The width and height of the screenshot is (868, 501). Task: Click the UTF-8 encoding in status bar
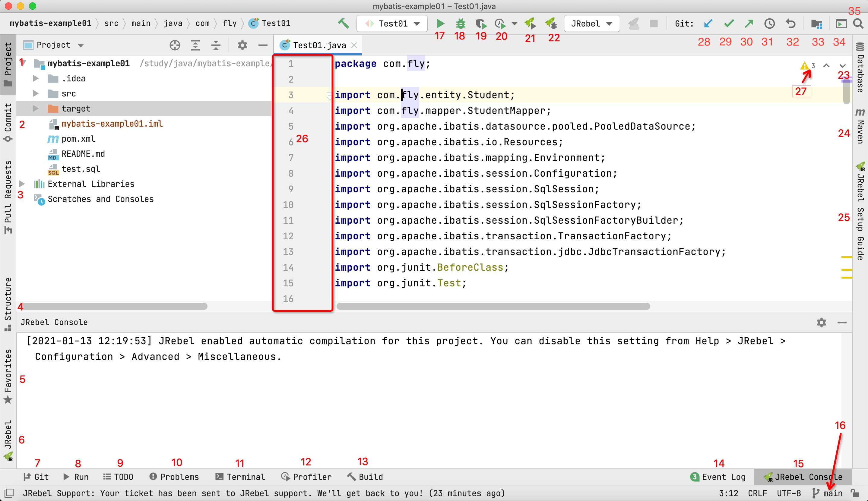point(788,493)
